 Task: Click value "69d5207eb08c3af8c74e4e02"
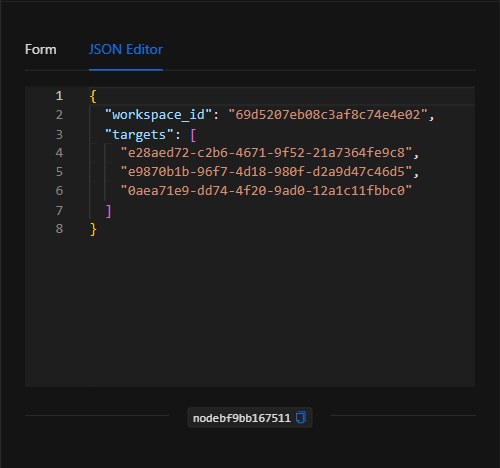328,115
